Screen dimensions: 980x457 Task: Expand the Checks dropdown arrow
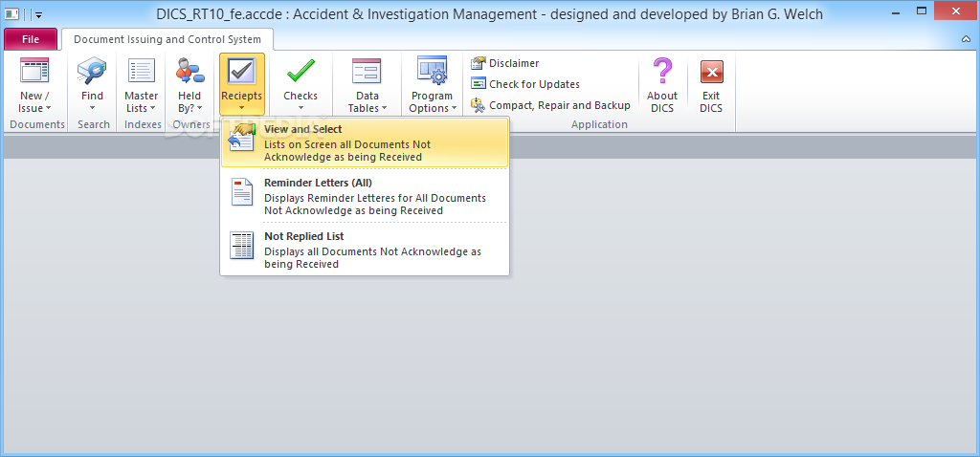301,109
